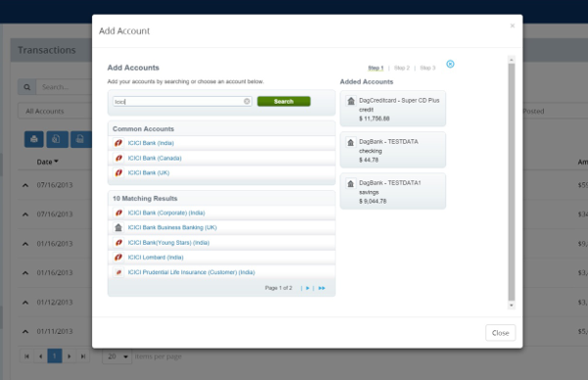Click the print icon button in Transactions

pos(34,139)
